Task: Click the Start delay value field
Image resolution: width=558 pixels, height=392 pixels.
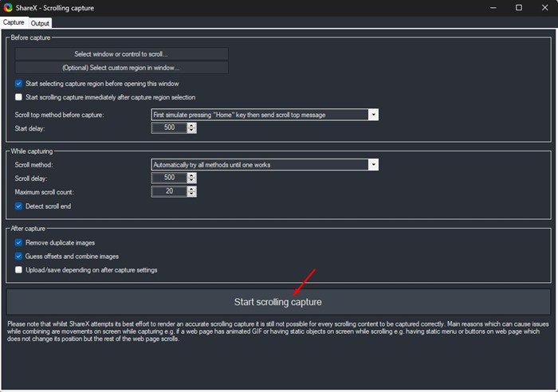Action: click(167, 127)
